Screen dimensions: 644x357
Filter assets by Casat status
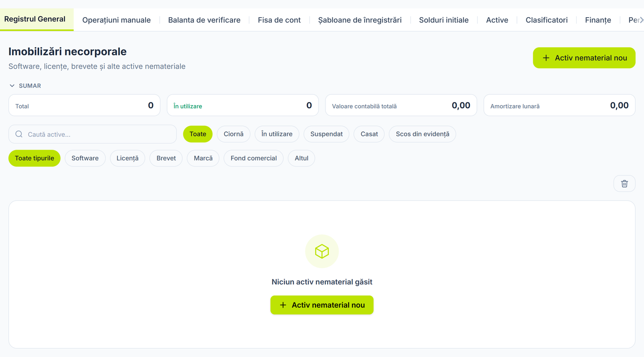369,134
